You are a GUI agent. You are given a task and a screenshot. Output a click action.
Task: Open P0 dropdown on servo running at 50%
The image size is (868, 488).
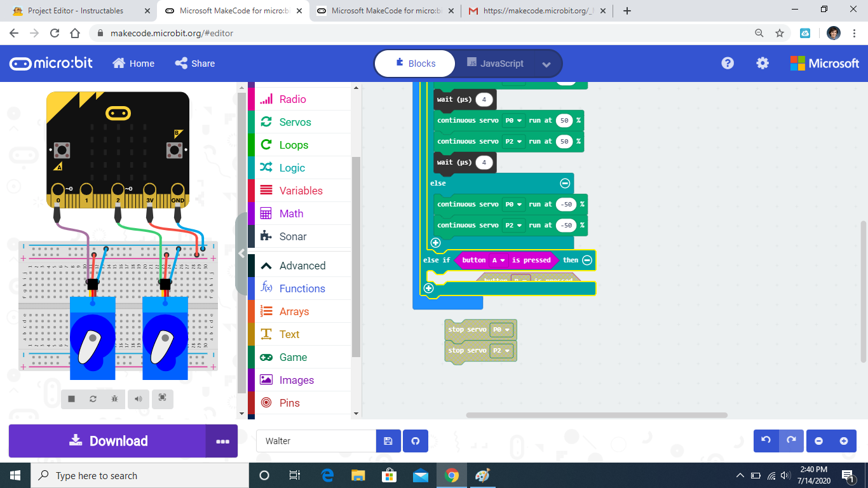pyautogui.click(x=513, y=120)
